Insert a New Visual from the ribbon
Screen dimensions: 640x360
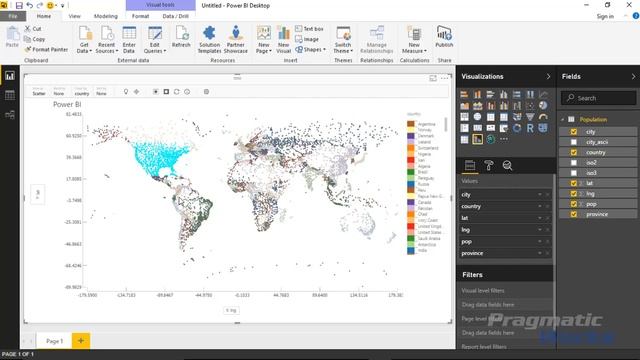pyautogui.click(x=283, y=39)
